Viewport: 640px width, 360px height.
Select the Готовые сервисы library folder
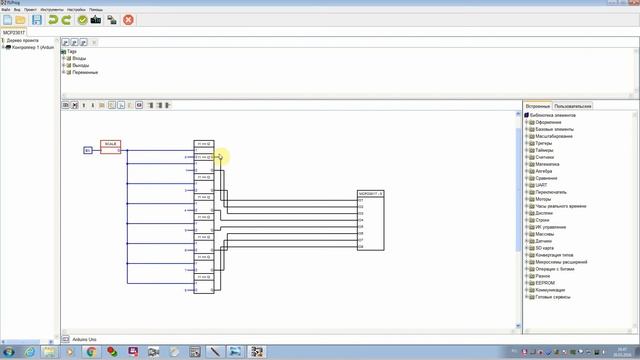[553, 297]
